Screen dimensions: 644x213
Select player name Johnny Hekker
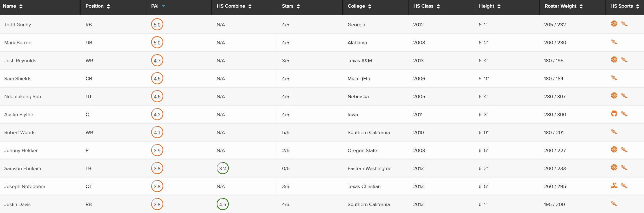point(21,151)
